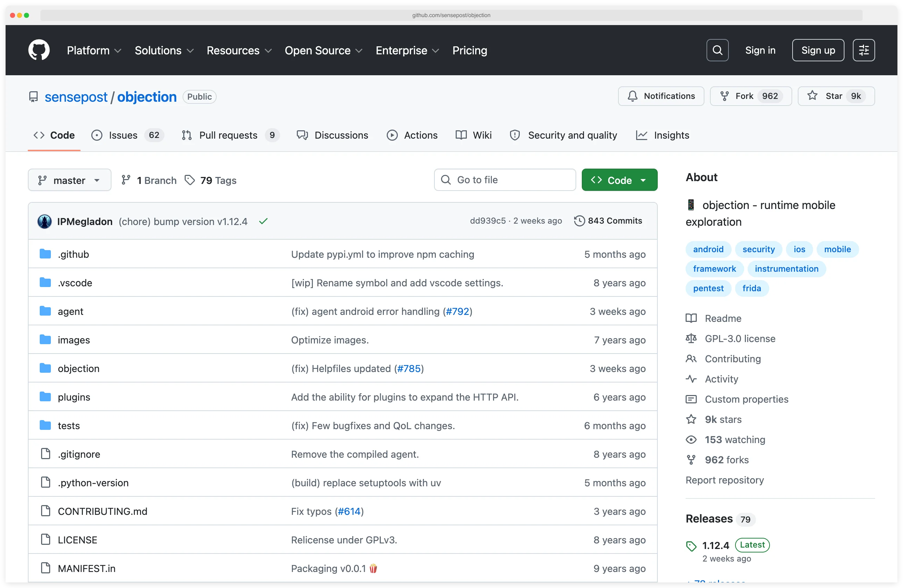Expand the master branch selector
Image resolution: width=903 pixels, height=588 pixels.
coord(69,180)
